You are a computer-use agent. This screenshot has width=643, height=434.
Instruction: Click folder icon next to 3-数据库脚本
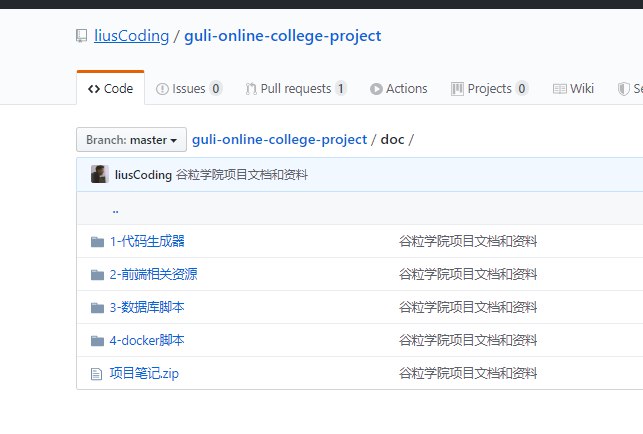pos(97,308)
